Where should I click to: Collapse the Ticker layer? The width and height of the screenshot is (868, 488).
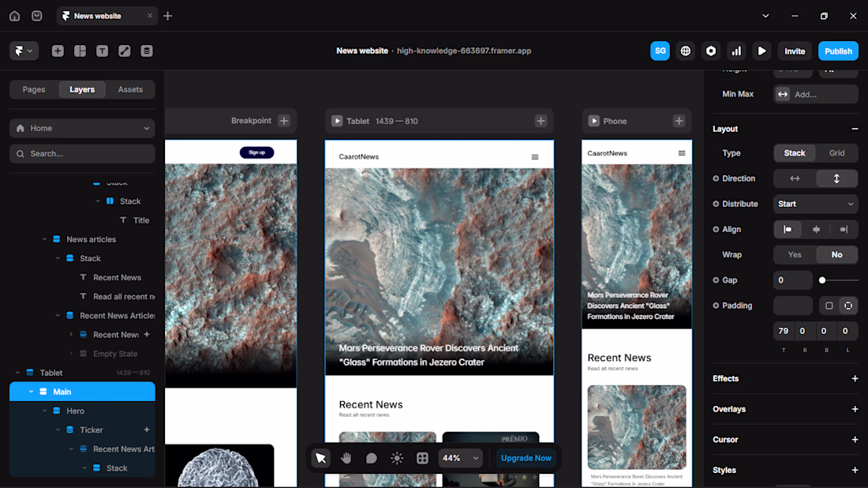(58, 430)
